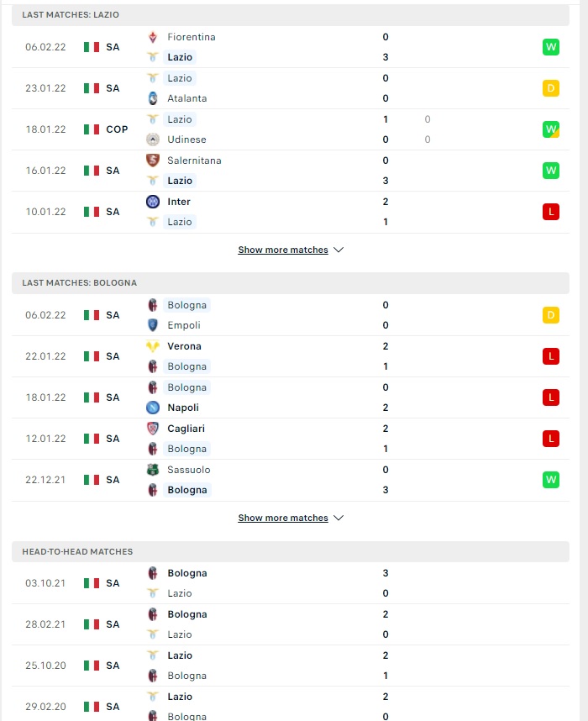
Task: Click the Napoli club badge
Action: pos(153,408)
